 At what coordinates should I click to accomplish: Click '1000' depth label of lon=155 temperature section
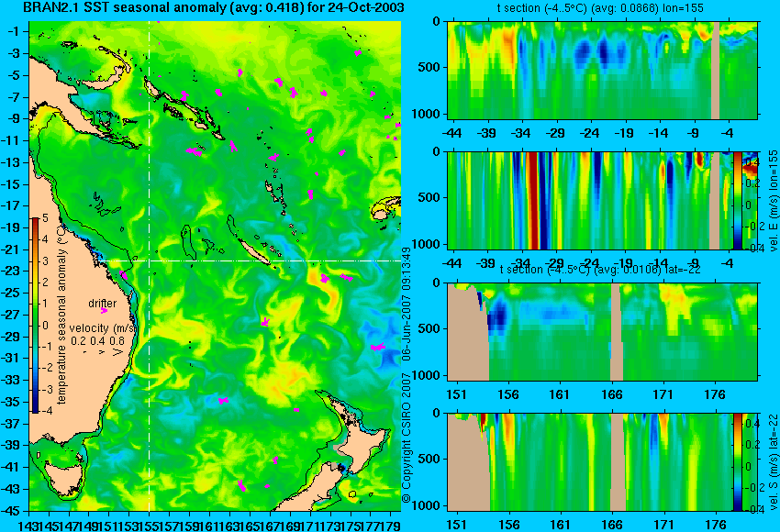click(427, 114)
